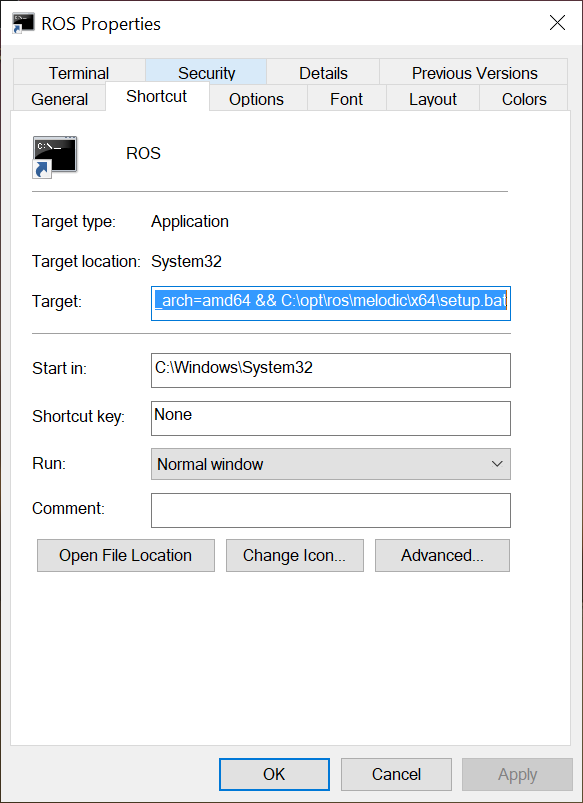Click the Change Icon button

295,555
